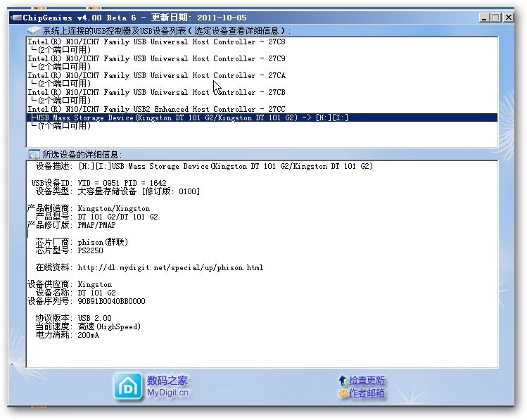This screenshot has height=420, width=527.
Task: Click the 高速(HighSpeed) current speed value
Action: click(109, 326)
